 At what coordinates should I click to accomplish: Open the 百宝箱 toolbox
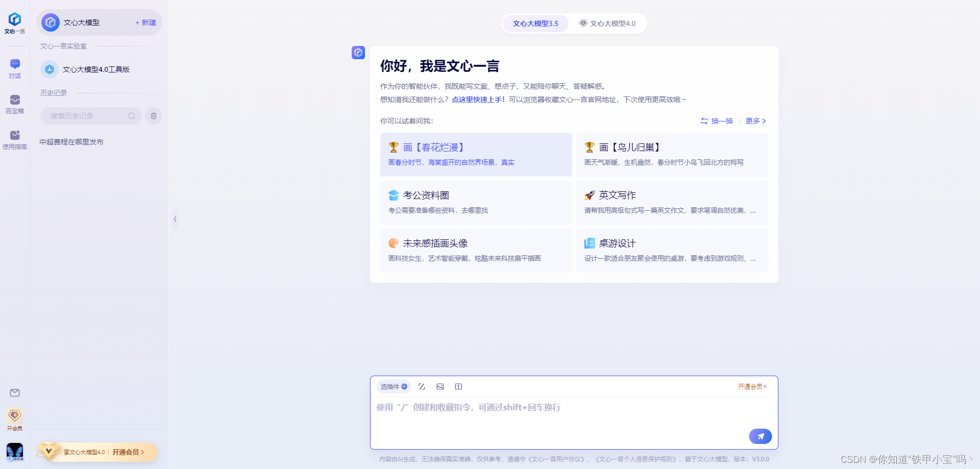click(x=15, y=104)
